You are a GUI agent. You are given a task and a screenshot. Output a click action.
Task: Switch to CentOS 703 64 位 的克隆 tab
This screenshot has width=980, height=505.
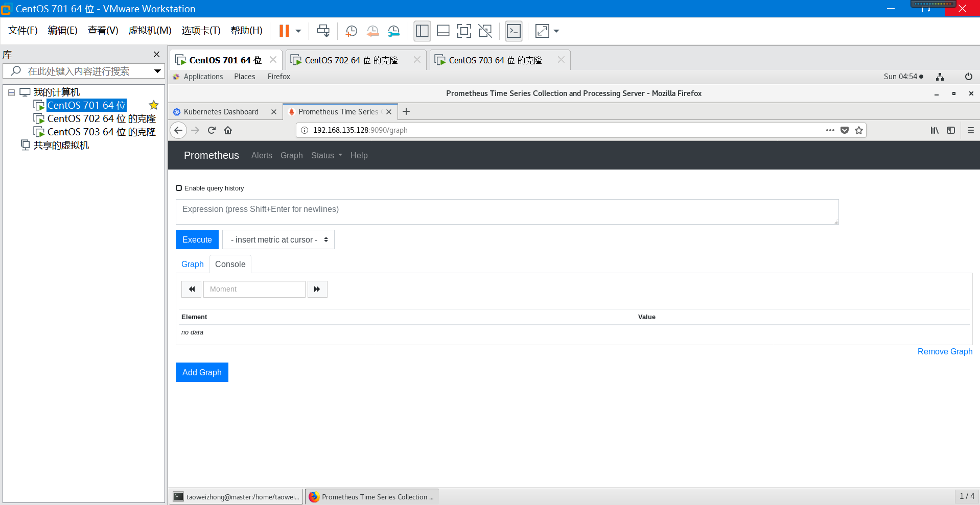click(495, 60)
